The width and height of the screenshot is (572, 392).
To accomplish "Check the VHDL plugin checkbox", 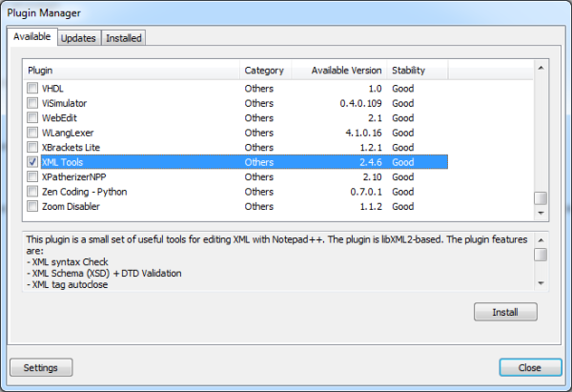I will (32, 89).
